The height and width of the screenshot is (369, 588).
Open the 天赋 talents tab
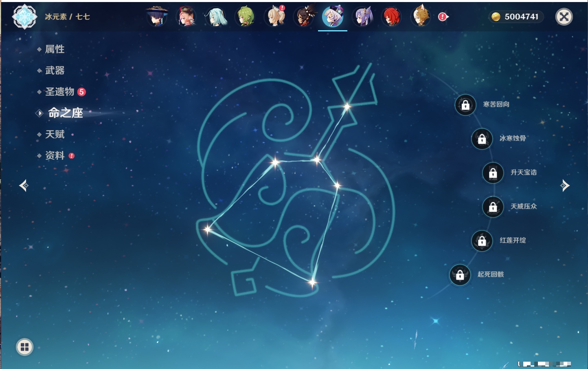tap(55, 134)
